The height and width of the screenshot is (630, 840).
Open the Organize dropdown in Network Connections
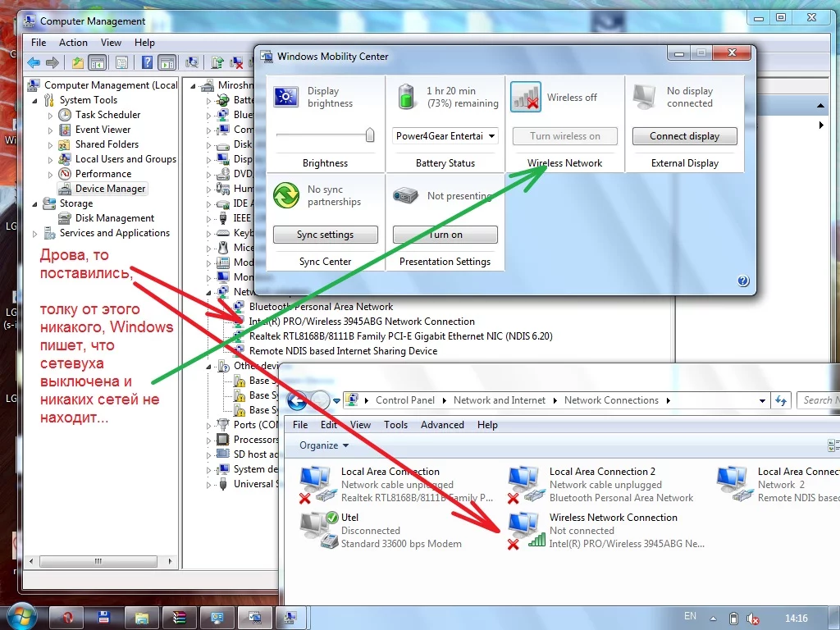pyautogui.click(x=323, y=445)
